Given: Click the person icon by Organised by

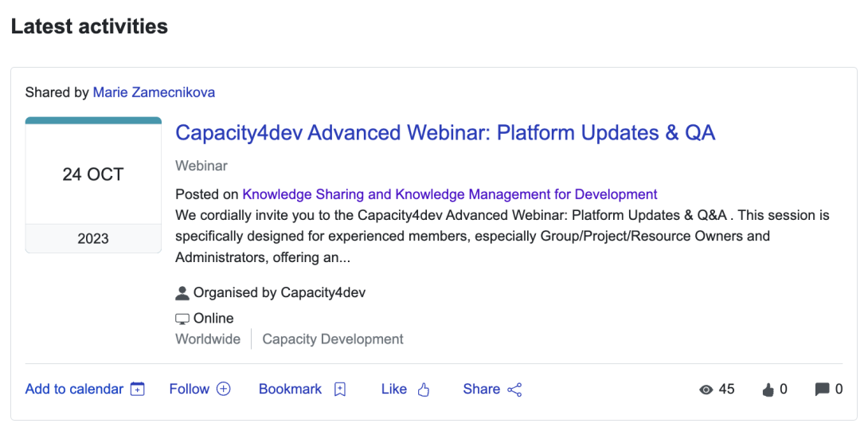Looking at the screenshot, I should [182, 293].
